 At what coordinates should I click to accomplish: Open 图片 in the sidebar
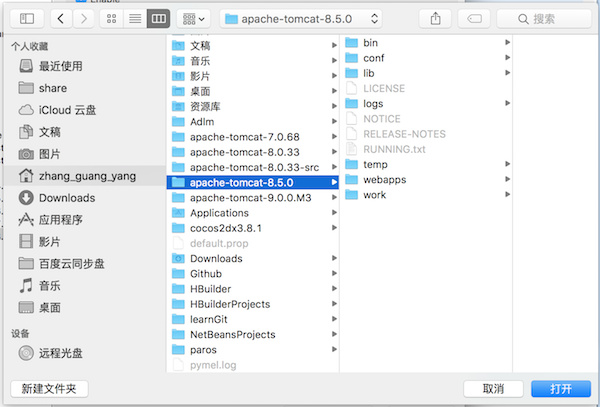(x=84, y=154)
